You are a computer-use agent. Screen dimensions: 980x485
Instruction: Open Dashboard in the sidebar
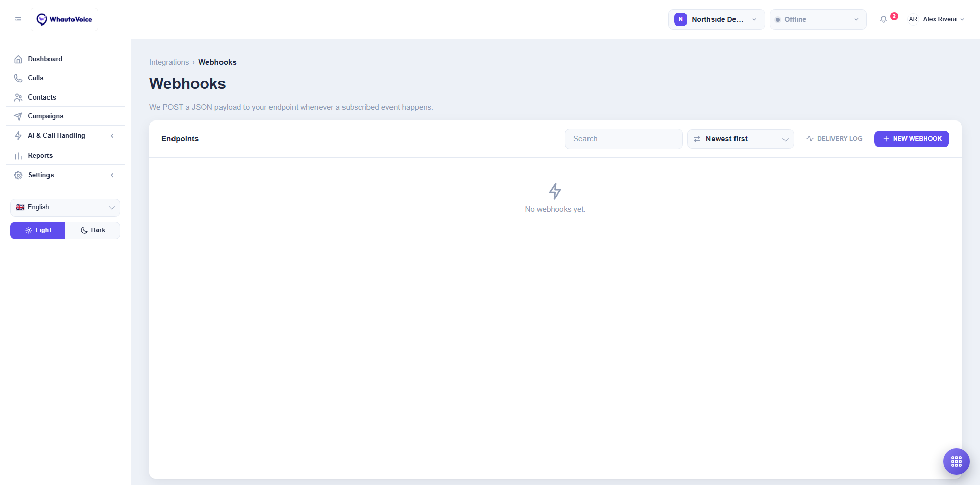[65, 59]
